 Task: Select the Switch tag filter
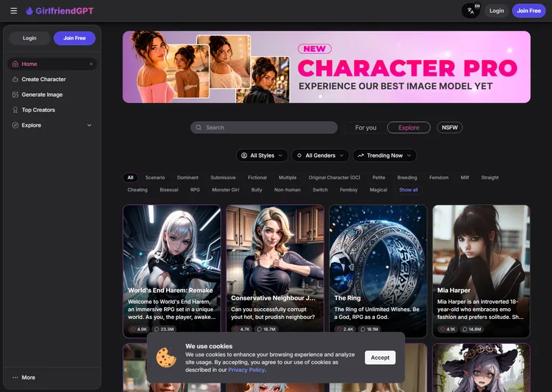(320, 190)
